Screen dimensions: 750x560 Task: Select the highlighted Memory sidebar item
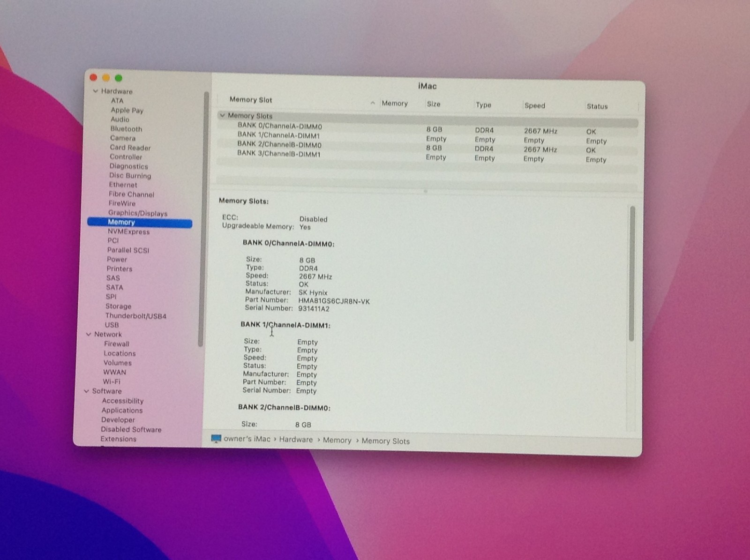pos(140,223)
